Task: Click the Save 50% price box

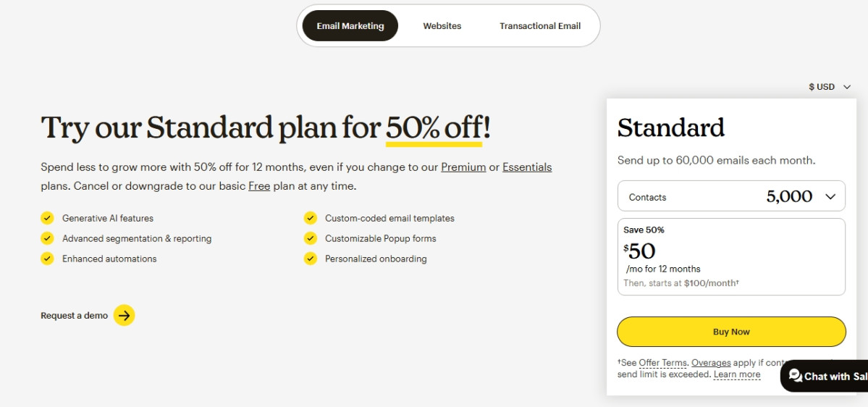Action: pos(731,257)
